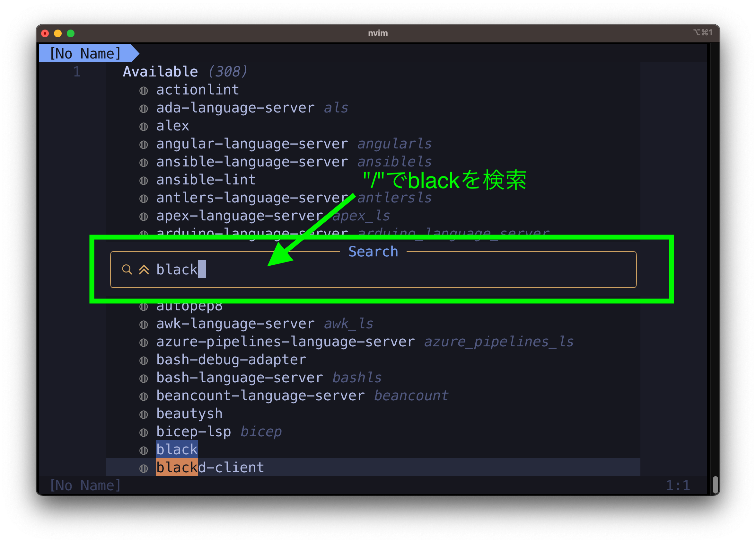756x543 pixels.
Task: Select bash-language-server in the list
Action: [x=240, y=378]
